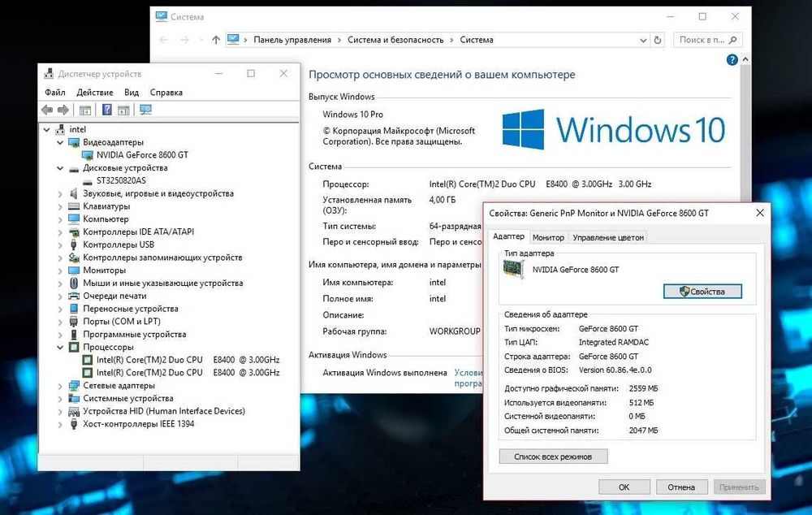
Task: Click Forward arrow in Device Manager toolbar
Action: click(63, 110)
